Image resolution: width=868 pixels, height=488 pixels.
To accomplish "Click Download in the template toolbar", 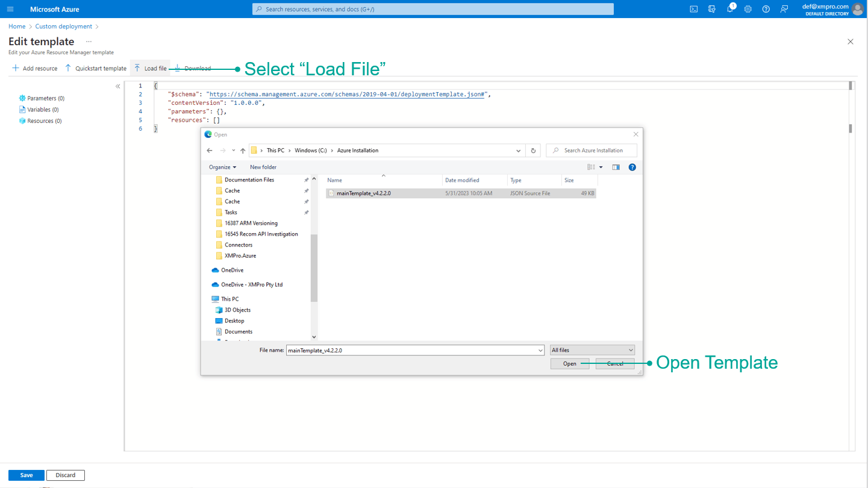I will [193, 68].
